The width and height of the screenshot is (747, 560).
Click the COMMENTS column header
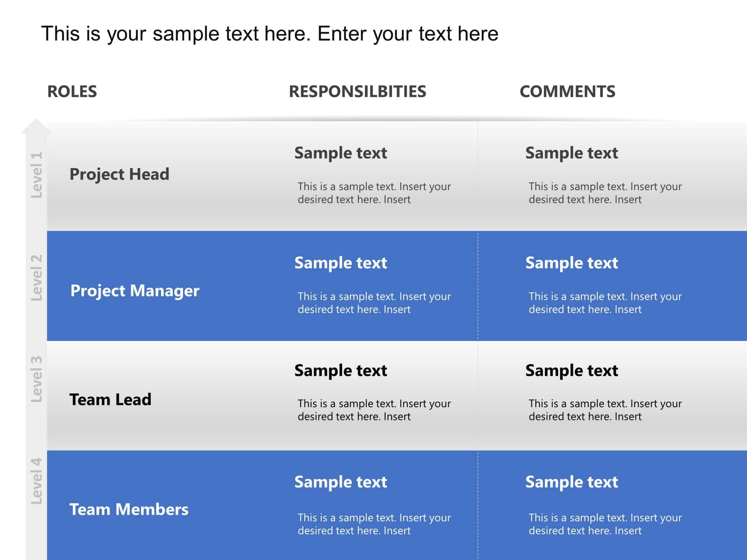tap(567, 92)
